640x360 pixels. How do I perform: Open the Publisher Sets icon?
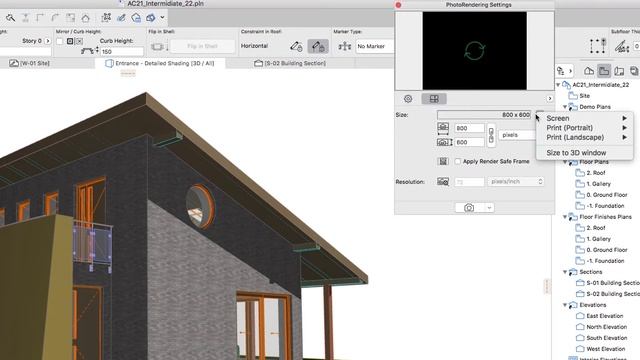point(634,71)
